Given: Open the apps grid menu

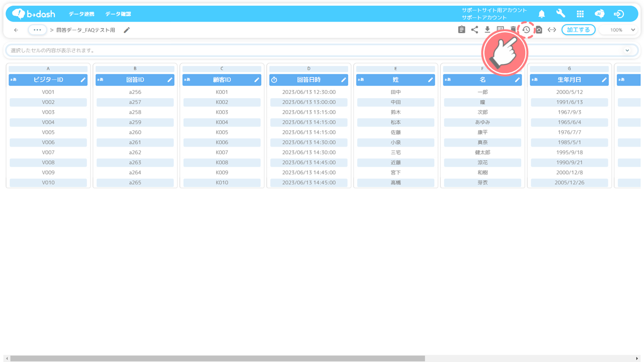Looking at the screenshot, I should tap(580, 14).
